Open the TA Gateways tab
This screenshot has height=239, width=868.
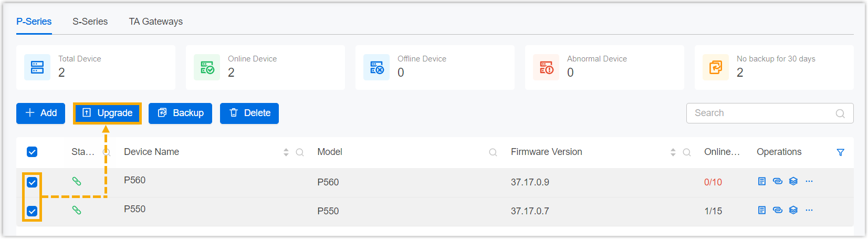click(x=156, y=22)
